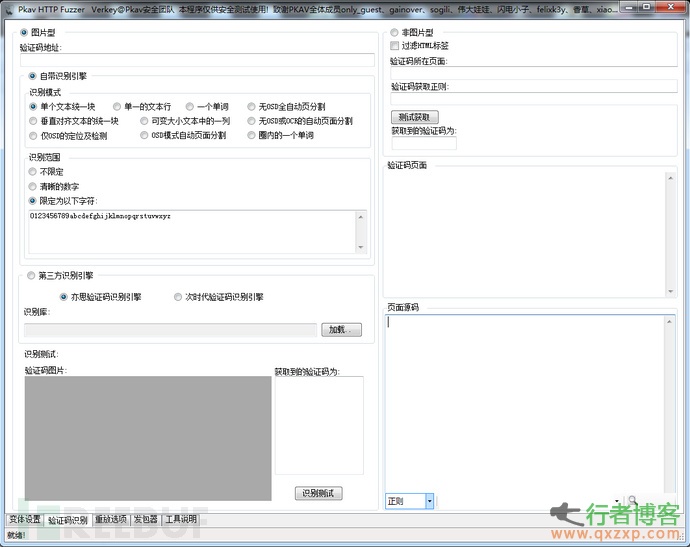Open the 发包器 tab
Viewport: 690px width, 547px height.
click(146, 519)
